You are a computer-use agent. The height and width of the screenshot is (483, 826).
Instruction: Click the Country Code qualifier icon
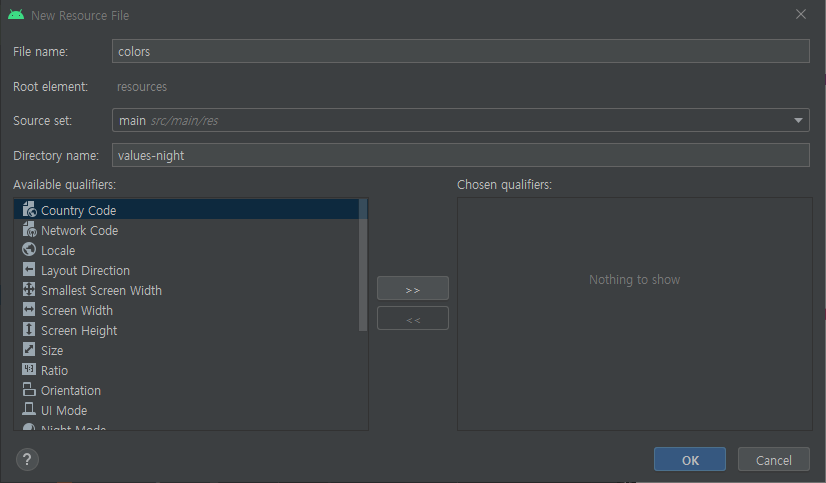30,210
